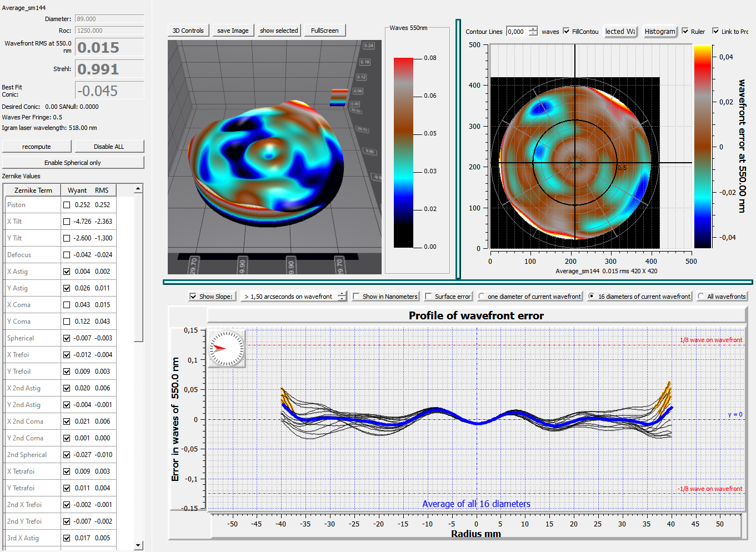Click the Best Fit Conic value -0.045
The width and height of the screenshot is (756, 552).
109,91
